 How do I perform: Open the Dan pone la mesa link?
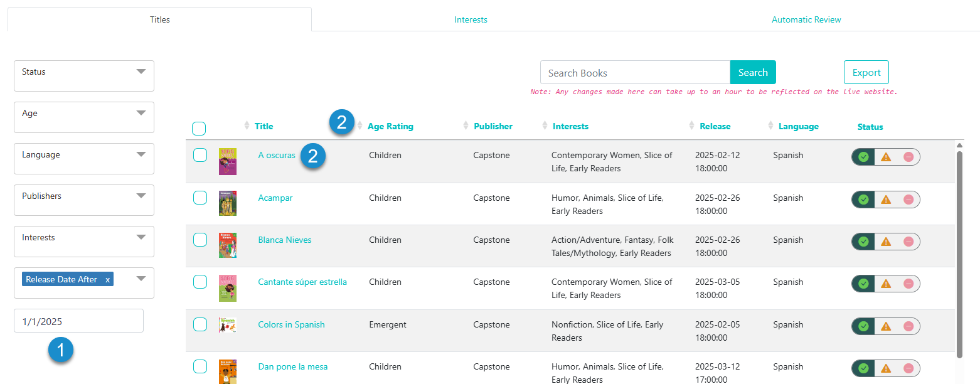coord(293,366)
